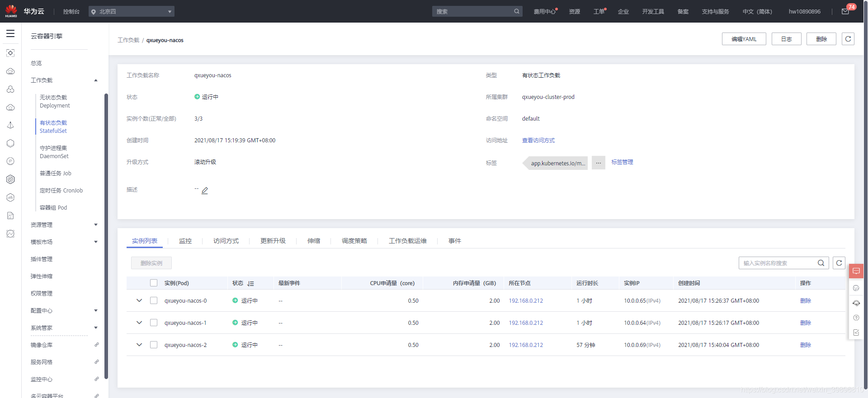The width and height of the screenshot is (868, 398).
Task: Open external link icon beside 镜像仓库
Action: (97, 345)
